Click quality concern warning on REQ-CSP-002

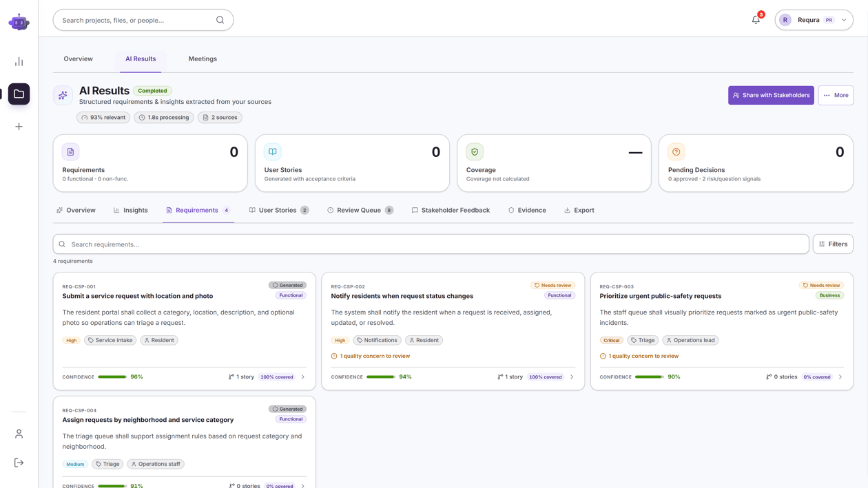(x=371, y=357)
